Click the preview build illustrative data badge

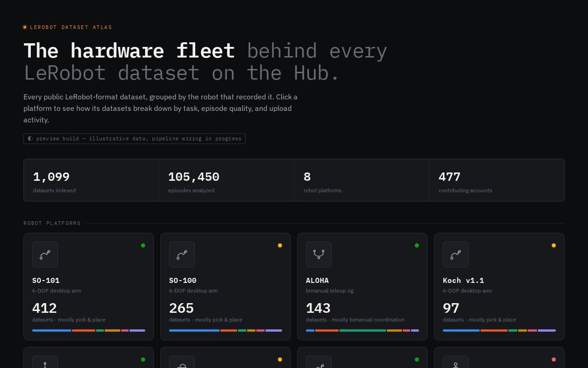(x=135, y=138)
